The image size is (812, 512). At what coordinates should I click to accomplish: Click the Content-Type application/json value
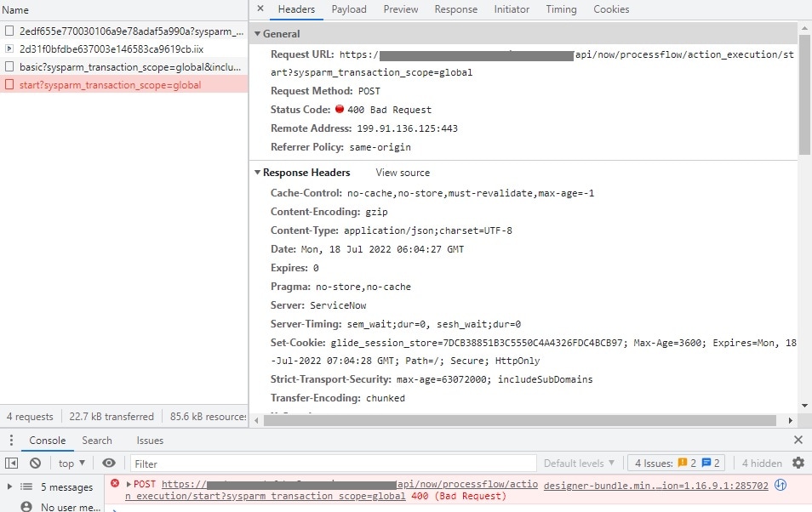[428, 230]
